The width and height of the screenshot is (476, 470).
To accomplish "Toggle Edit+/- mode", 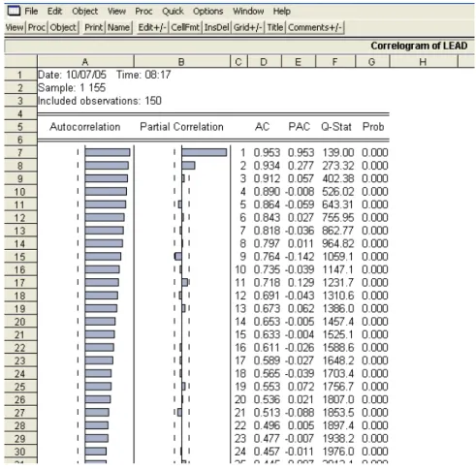I will (152, 27).
